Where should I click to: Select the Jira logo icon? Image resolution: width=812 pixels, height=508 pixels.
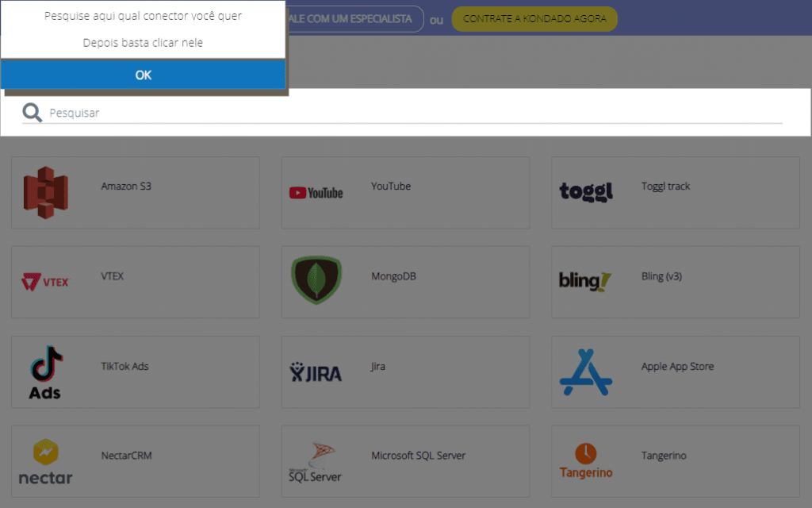coord(316,372)
